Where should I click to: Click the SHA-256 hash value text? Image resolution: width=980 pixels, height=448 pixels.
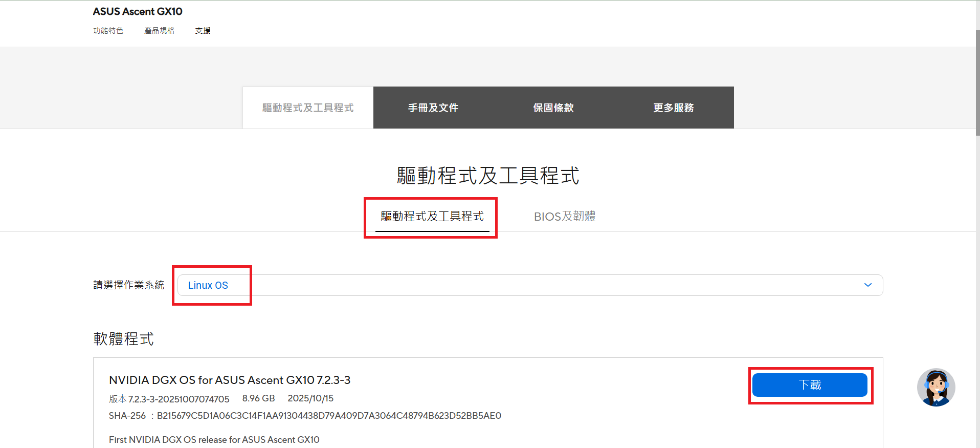(328, 416)
